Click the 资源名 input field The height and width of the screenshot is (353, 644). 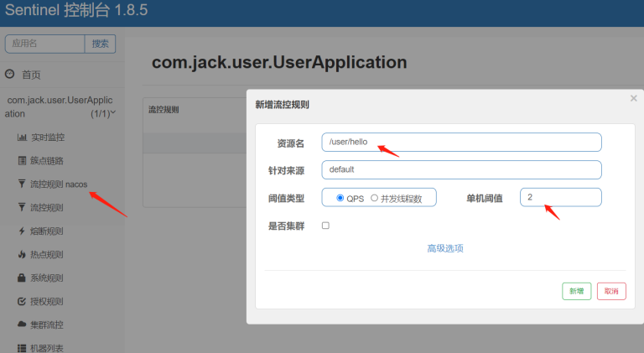pyautogui.click(x=461, y=143)
